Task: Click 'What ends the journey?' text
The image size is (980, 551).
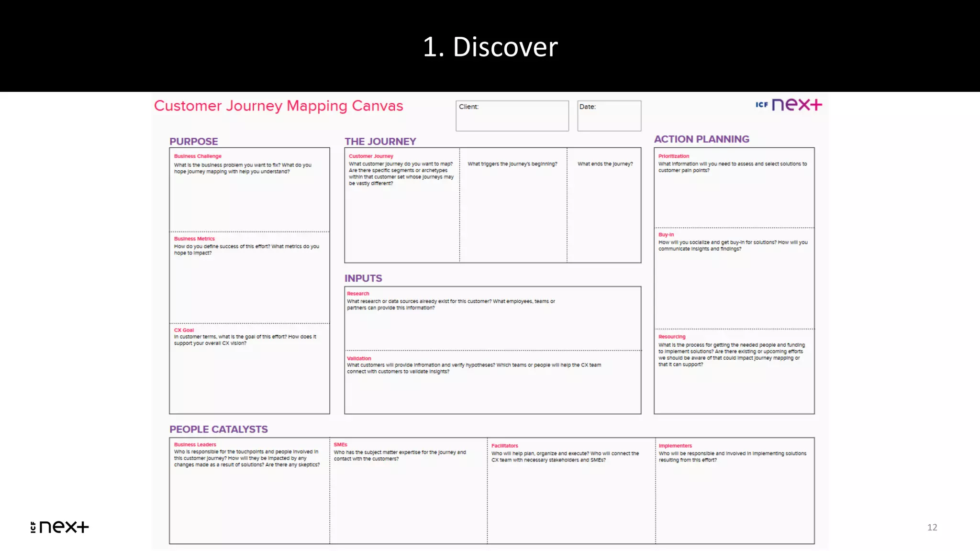Action: [x=605, y=164]
